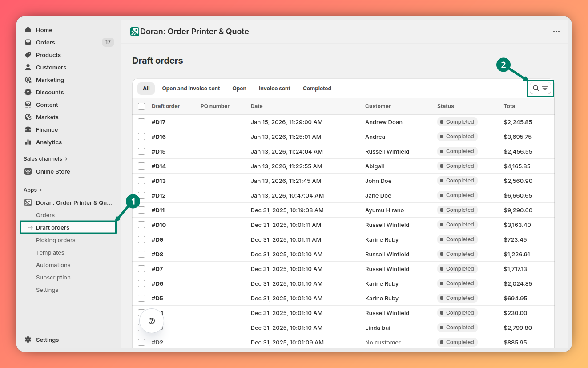Click the Status column header

click(446, 106)
